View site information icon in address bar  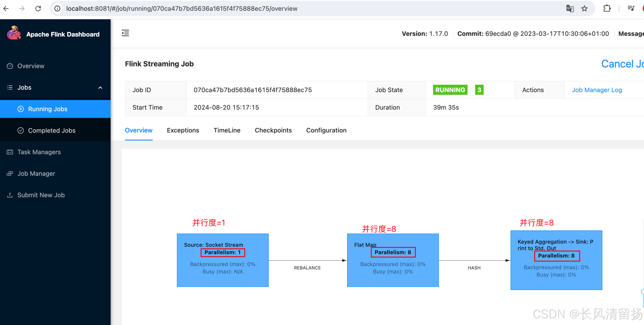click(58, 9)
